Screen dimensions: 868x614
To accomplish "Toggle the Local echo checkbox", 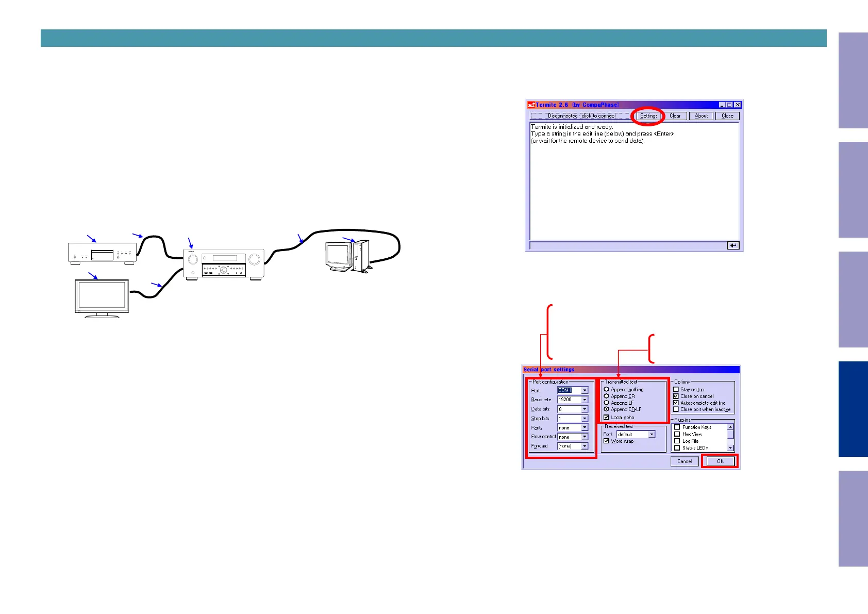I will coord(607,417).
